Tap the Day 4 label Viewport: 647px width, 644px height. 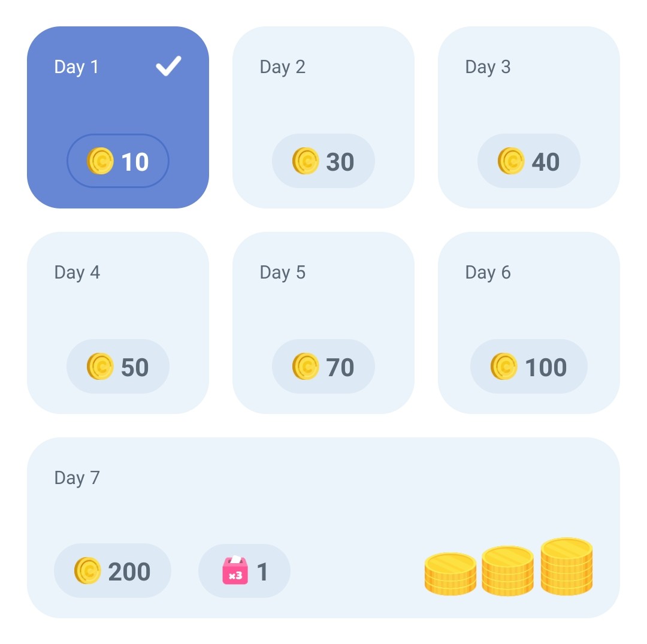77,272
